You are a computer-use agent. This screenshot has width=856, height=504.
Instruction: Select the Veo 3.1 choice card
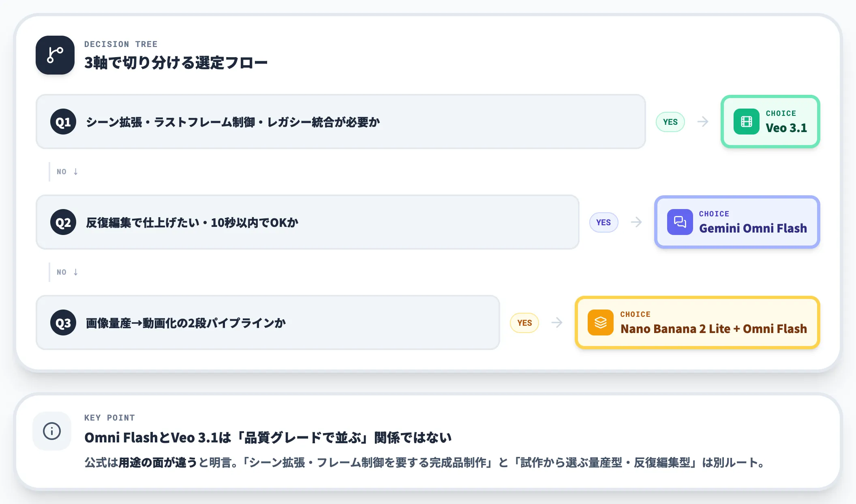(x=770, y=122)
